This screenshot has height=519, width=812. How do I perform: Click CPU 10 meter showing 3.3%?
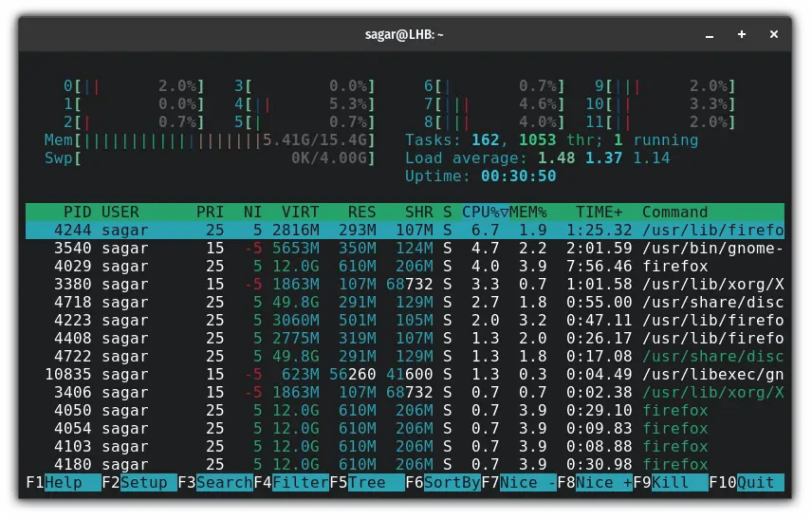click(660, 104)
